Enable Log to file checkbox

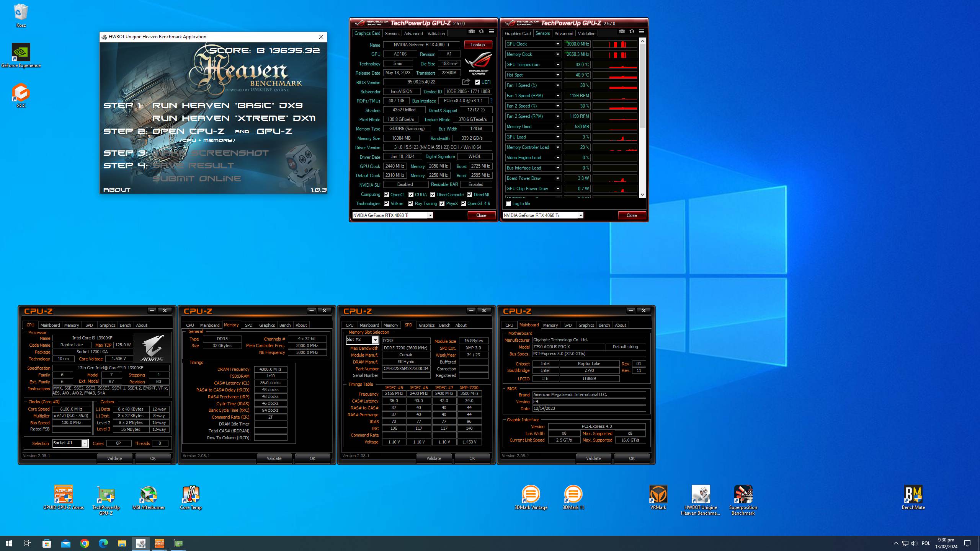coord(508,204)
